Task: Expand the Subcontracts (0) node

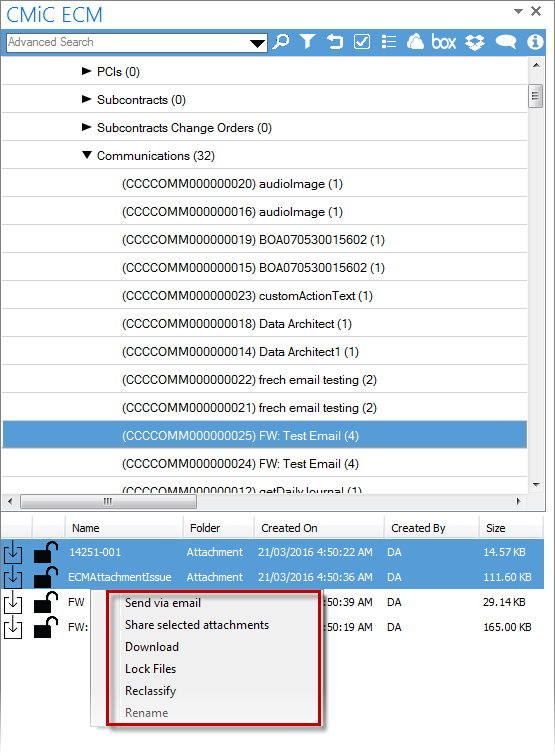Action: point(86,99)
